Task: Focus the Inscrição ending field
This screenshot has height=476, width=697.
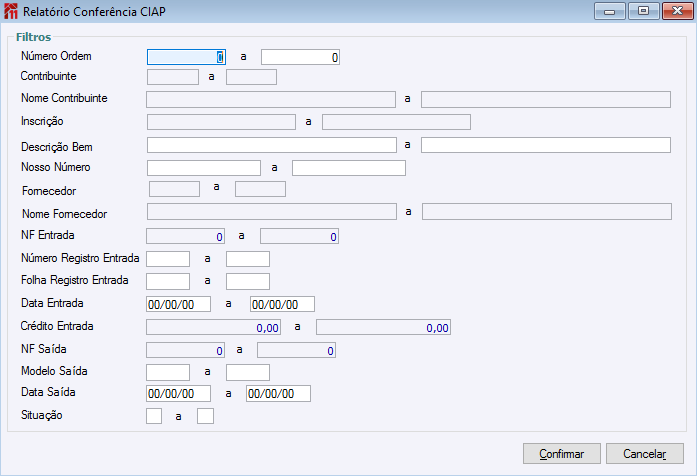Action: pyautogui.click(x=397, y=122)
